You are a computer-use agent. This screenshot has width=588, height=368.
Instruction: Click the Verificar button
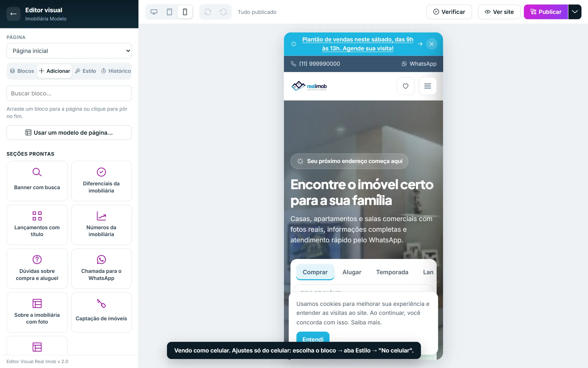pos(449,12)
